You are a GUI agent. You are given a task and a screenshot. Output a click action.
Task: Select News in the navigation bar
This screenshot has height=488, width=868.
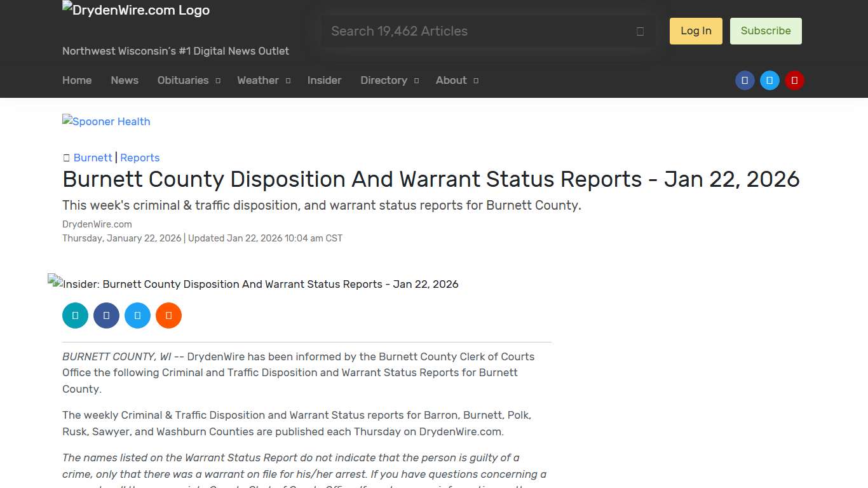[125, 80]
